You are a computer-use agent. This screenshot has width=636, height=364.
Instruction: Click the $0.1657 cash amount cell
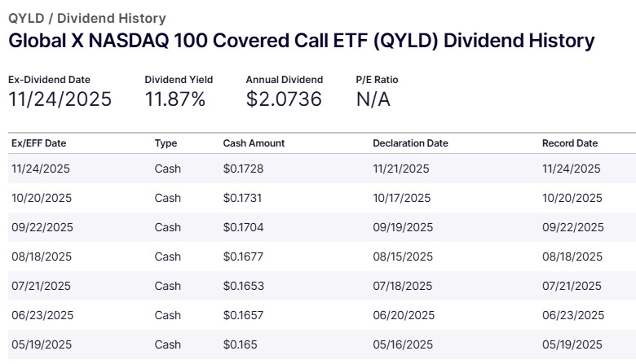pos(243,315)
